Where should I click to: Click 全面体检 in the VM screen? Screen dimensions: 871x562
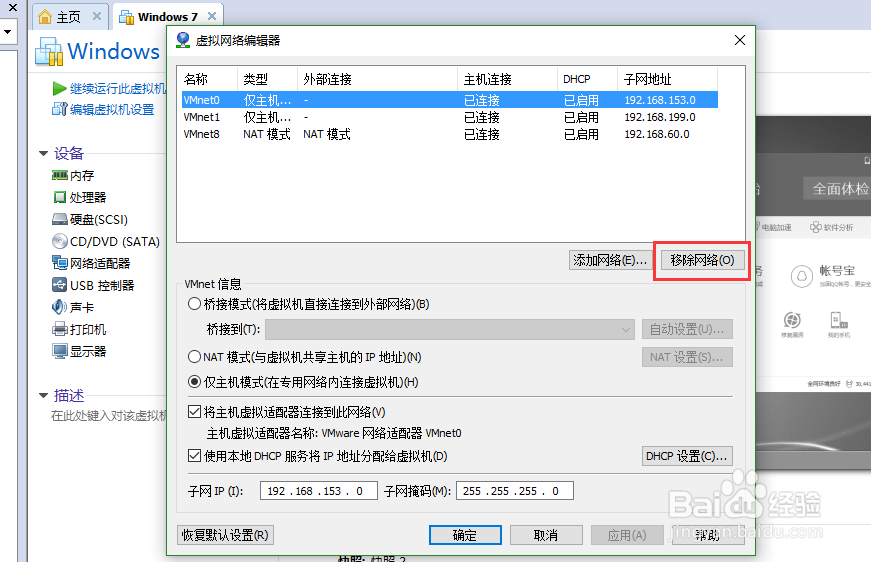coord(837,189)
